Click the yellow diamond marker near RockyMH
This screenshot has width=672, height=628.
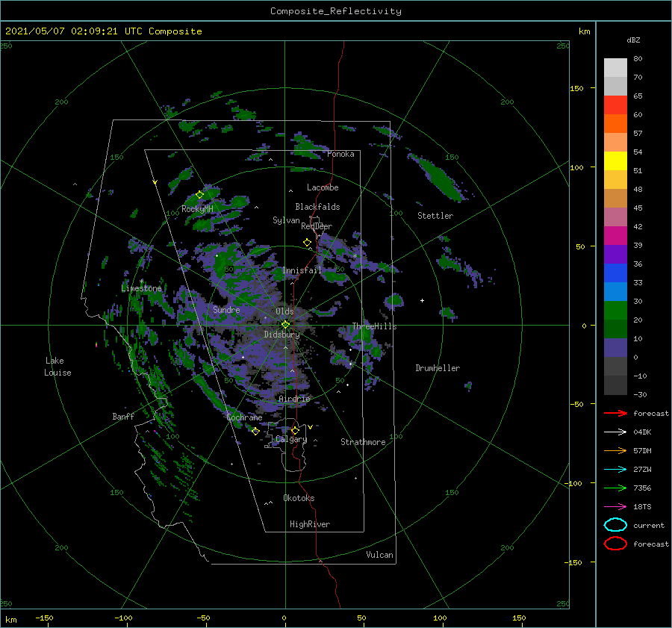[199, 195]
